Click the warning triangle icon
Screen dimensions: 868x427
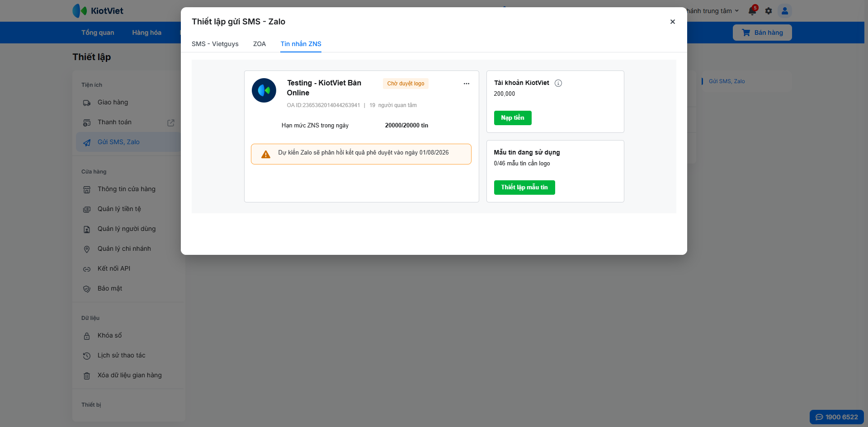click(x=266, y=155)
